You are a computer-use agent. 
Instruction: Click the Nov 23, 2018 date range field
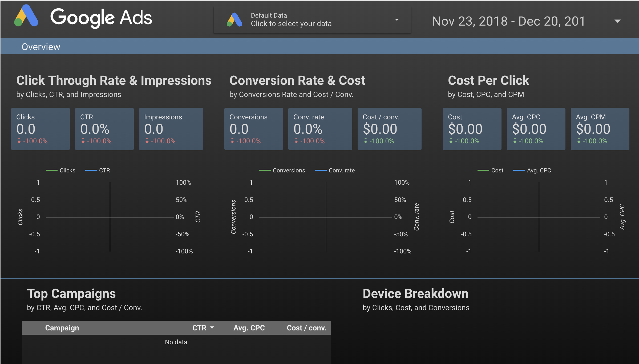508,21
